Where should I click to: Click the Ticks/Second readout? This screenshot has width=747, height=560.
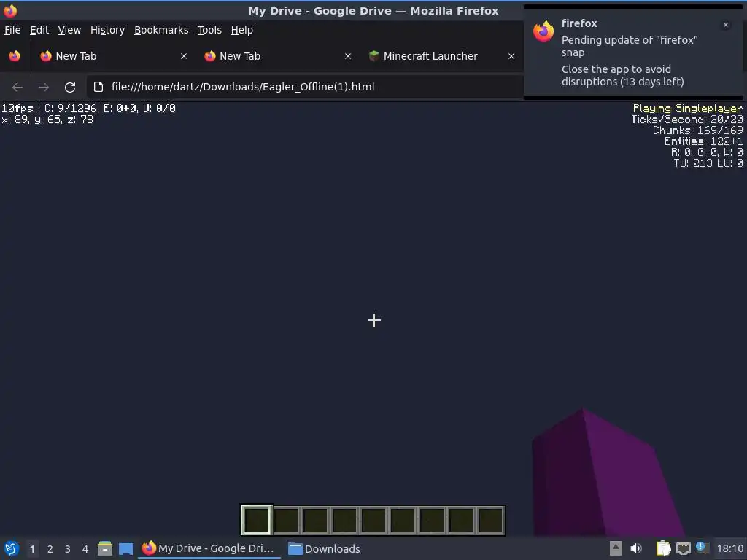point(687,120)
